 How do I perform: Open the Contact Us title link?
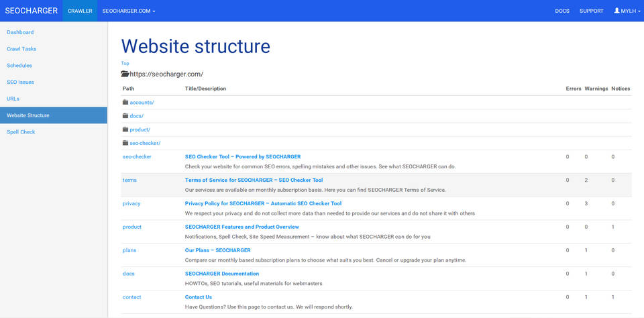coord(199,297)
